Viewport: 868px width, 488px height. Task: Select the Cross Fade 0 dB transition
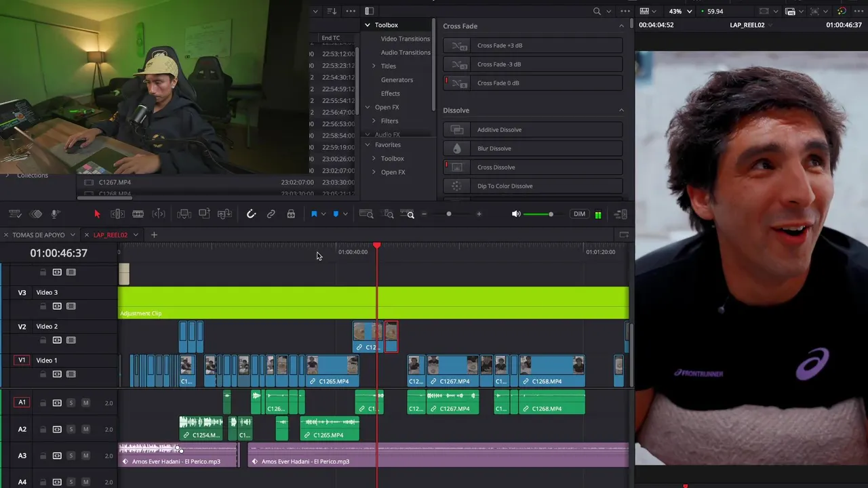tap(532, 83)
